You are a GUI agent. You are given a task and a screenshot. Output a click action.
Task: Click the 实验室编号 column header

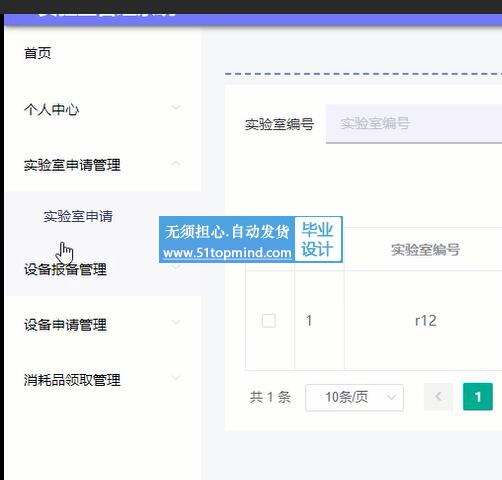(x=425, y=250)
